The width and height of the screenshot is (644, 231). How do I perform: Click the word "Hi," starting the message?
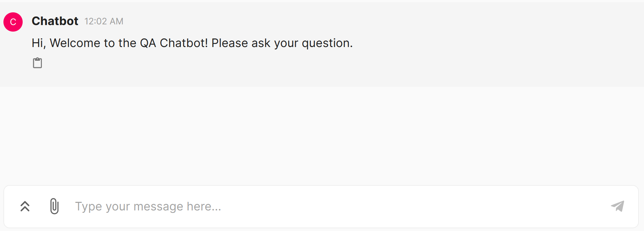[38, 43]
